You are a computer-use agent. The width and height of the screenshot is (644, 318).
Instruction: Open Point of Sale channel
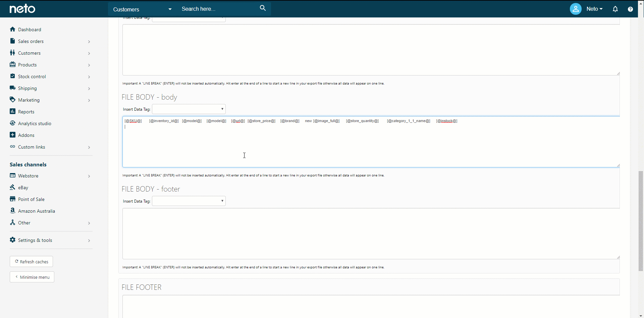pyautogui.click(x=31, y=199)
